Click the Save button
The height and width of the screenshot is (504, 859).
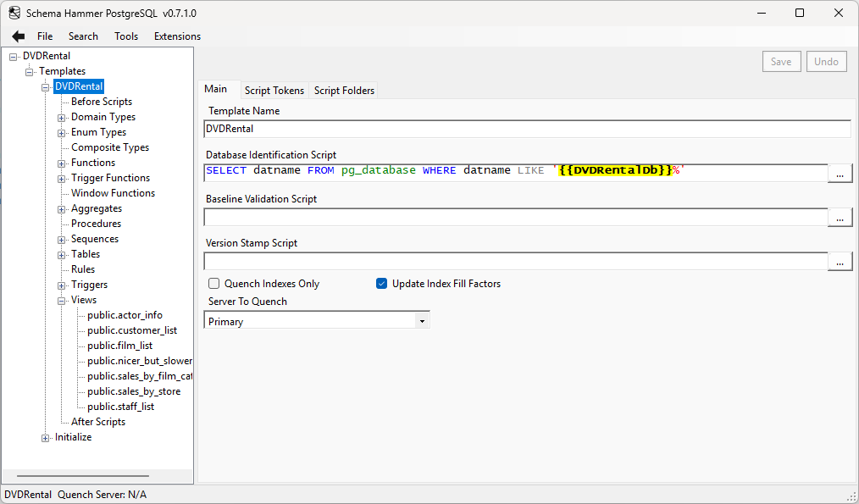point(781,61)
